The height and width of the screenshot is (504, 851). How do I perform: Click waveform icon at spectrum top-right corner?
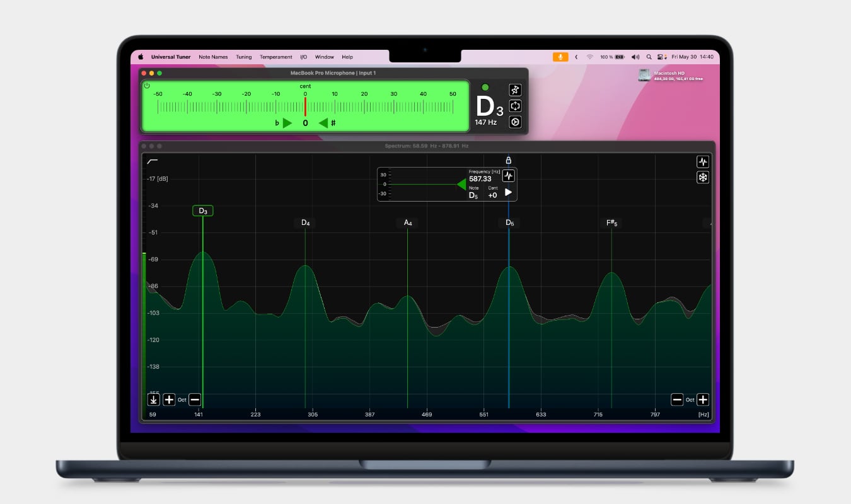[x=702, y=162]
